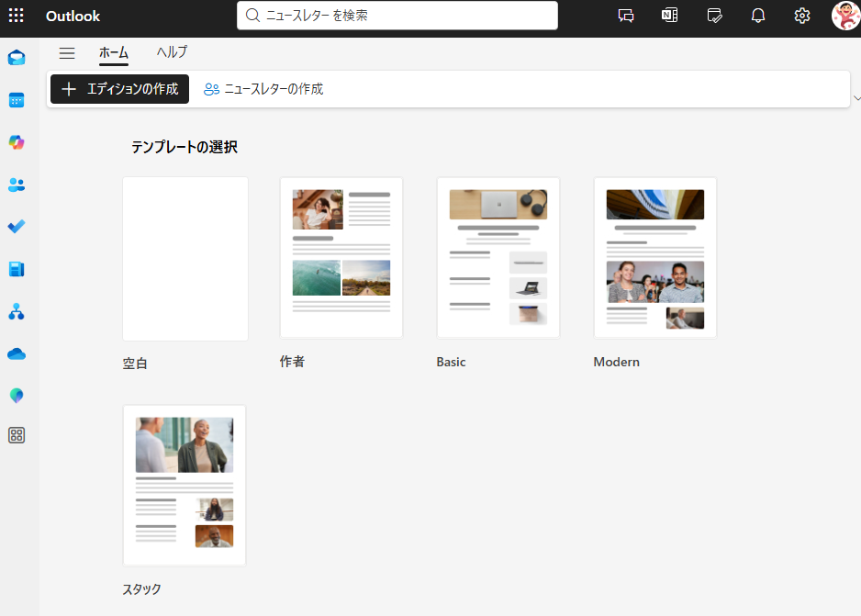Click the More apps grid icon
Screen dimensions: 861x616
[x=17, y=435]
